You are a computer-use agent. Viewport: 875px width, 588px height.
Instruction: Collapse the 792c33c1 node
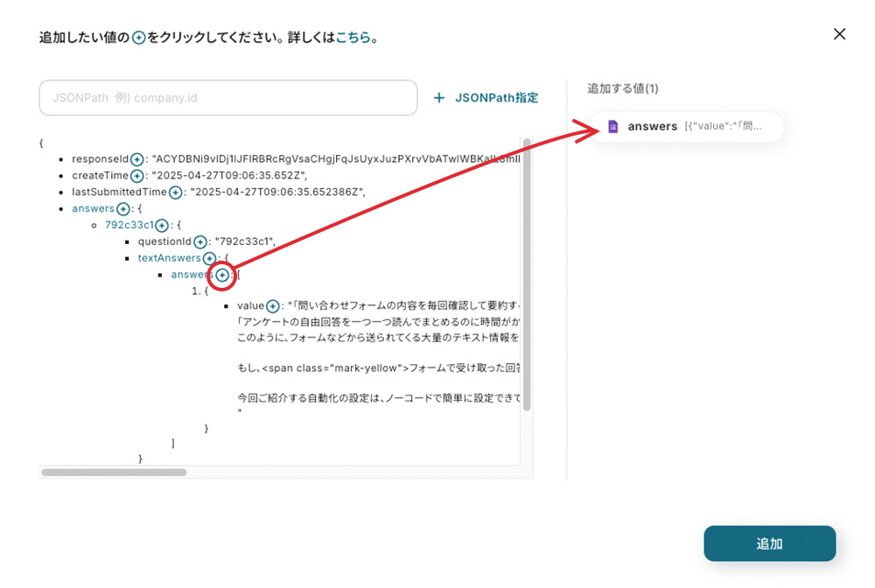(x=129, y=225)
